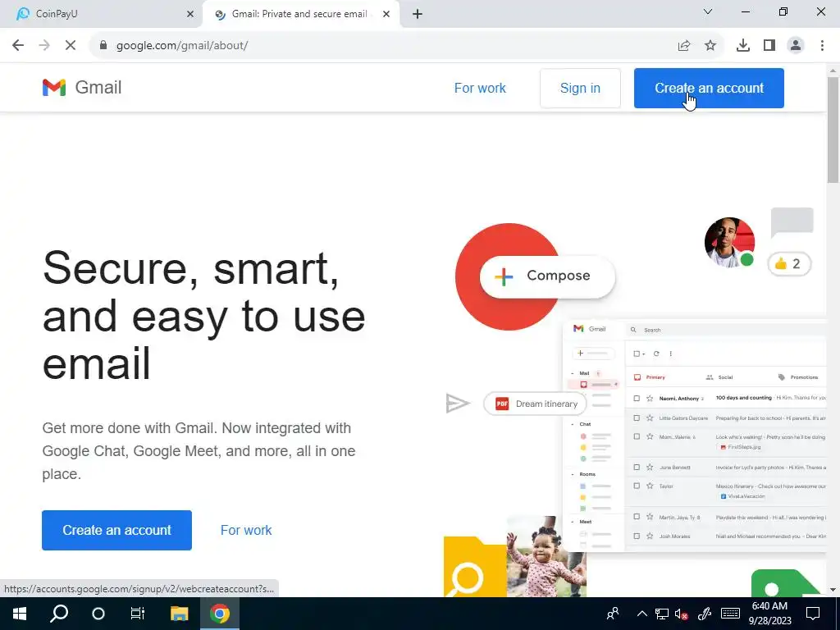Click the profile photo illustration
The image size is (840, 630).
(x=729, y=242)
